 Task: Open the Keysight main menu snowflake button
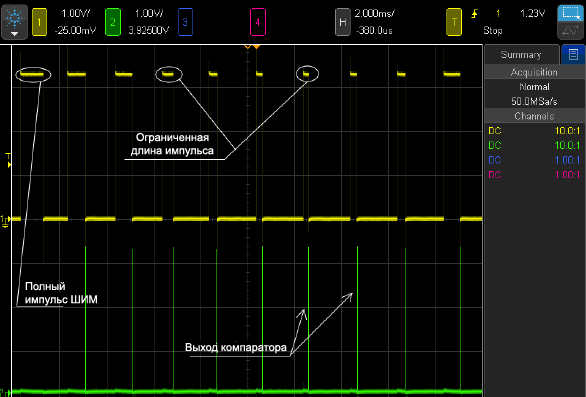point(14,22)
